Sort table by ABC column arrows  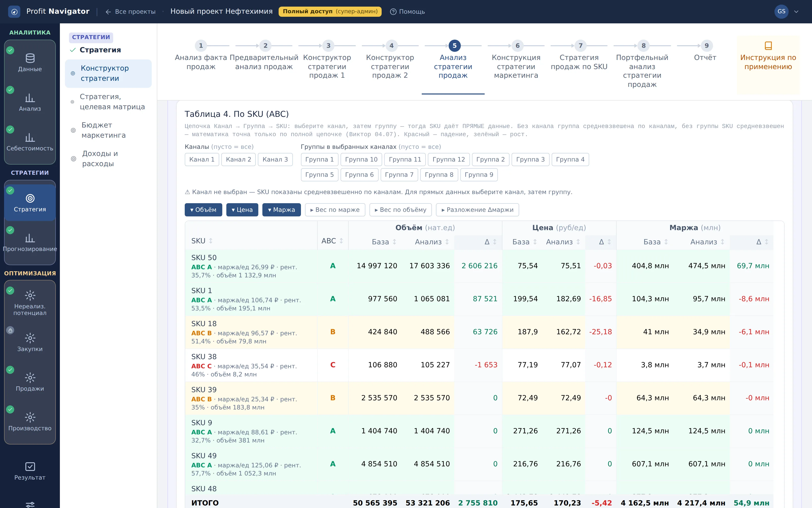[x=341, y=241]
